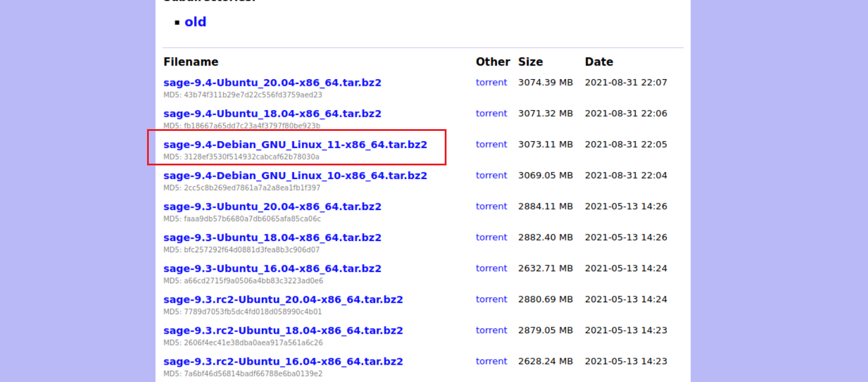Click the date "2021-08-31 22:07"

(x=626, y=82)
